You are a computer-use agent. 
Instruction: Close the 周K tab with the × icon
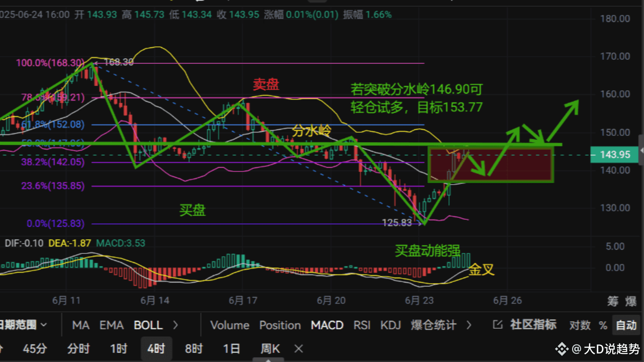[x=298, y=348]
